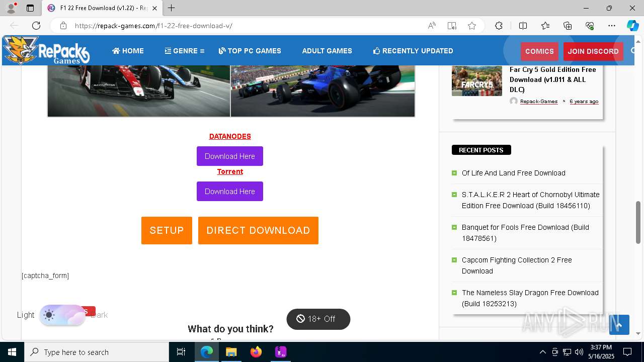Launch Firefox from the taskbar

point(256,352)
